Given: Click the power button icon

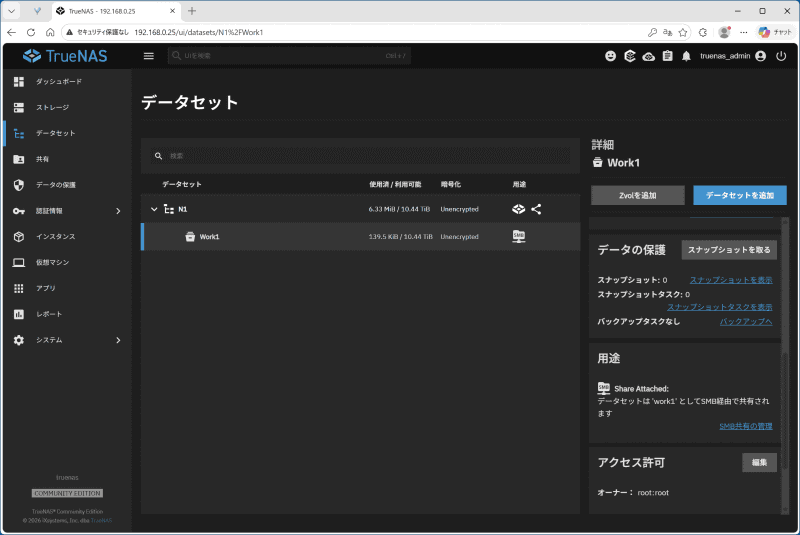Looking at the screenshot, I should pos(781,56).
